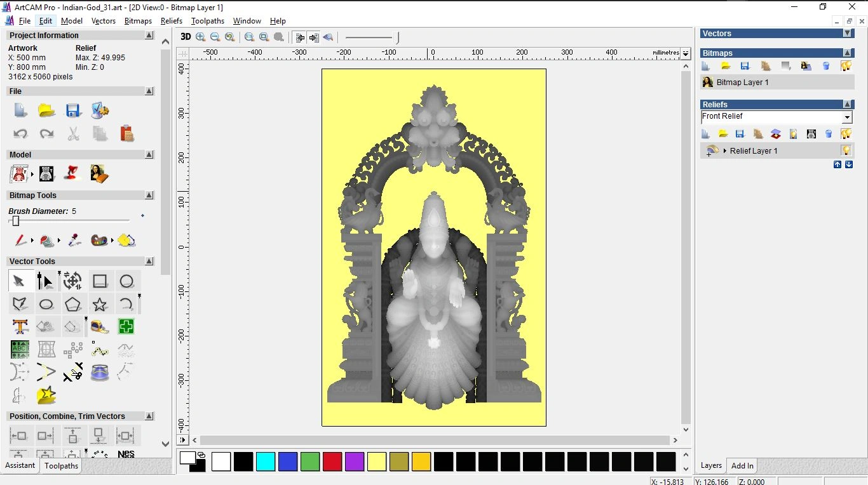Collapse the File panel

coord(149,91)
